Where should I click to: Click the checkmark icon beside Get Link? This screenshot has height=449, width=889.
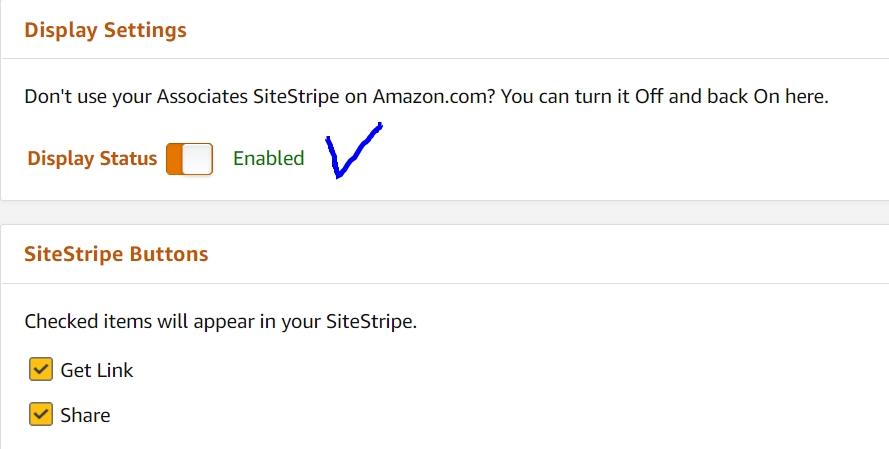[41, 370]
